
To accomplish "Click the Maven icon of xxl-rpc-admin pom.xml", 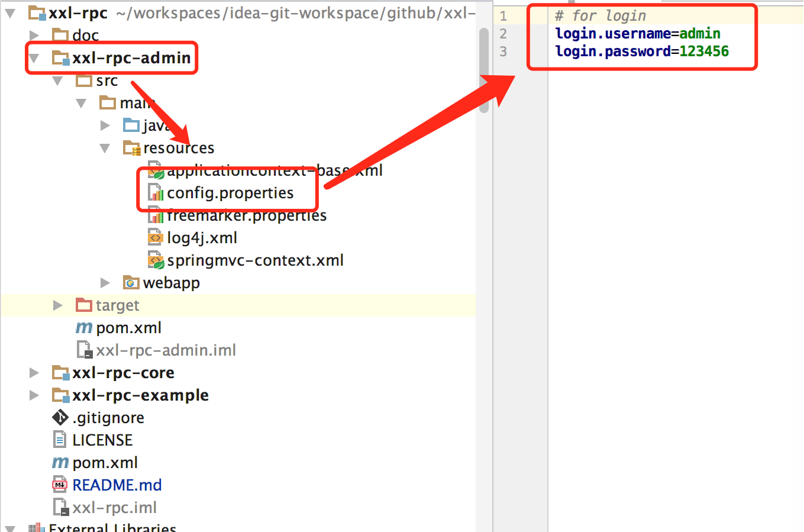I will 84,328.
